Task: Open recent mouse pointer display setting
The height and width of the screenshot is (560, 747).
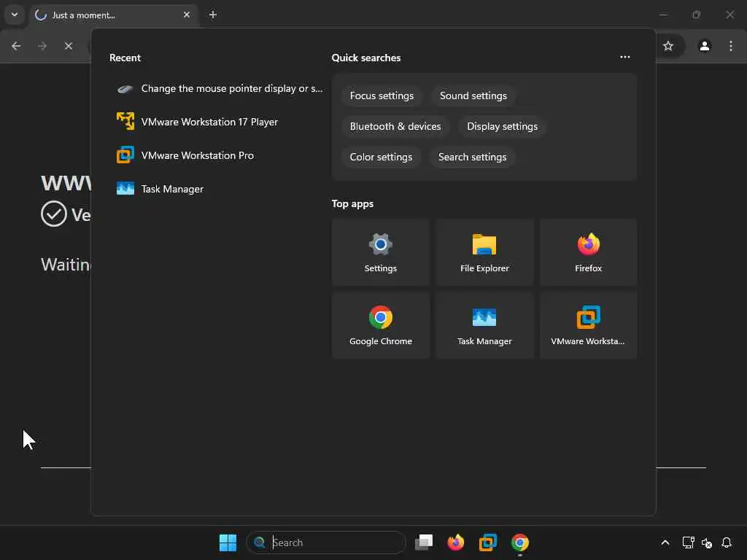Action: pos(218,88)
